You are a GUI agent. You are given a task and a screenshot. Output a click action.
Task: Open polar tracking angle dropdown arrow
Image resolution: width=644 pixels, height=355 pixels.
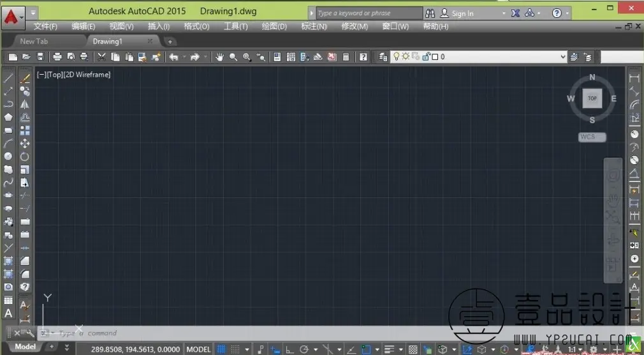pos(316,350)
